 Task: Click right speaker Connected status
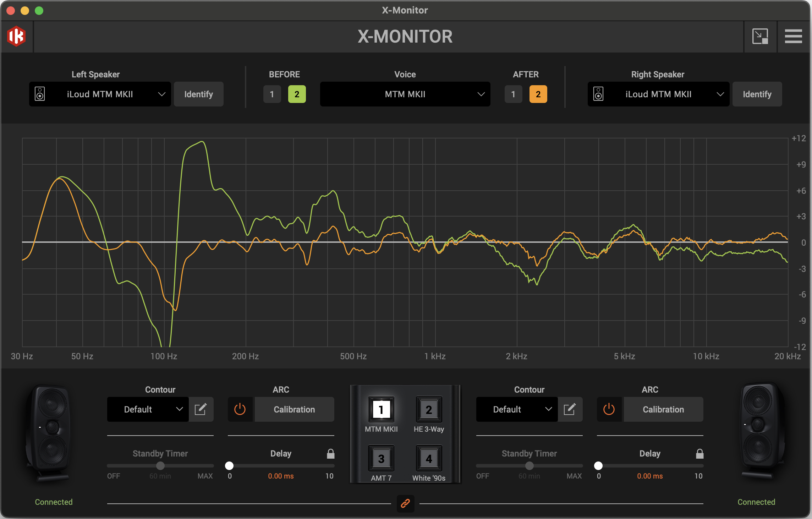coord(756,502)
